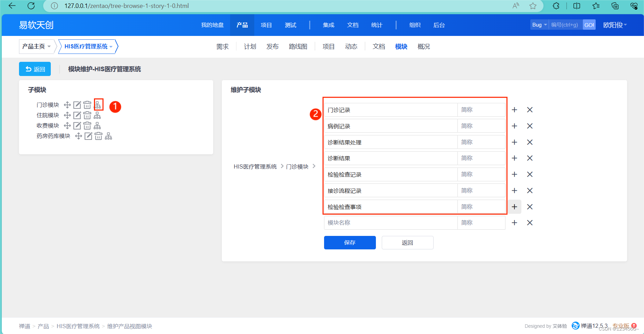Open the 项目 main menu

click(x=266, y=25)
